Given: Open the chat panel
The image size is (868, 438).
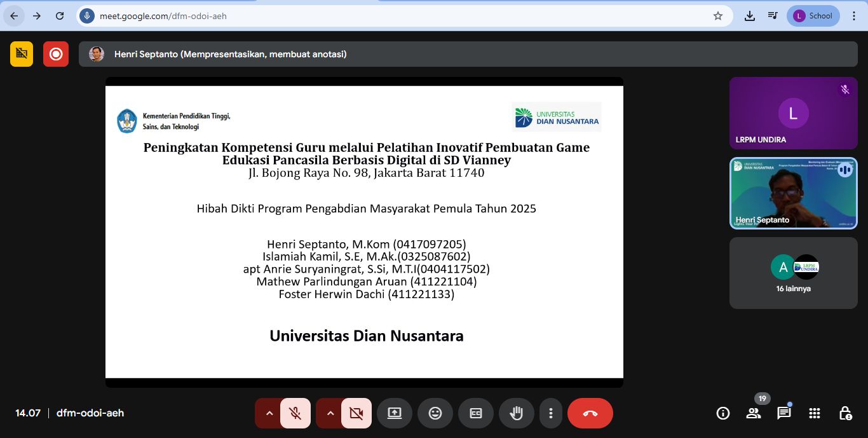Looking at the screenshot, I should pyautogui.click(x=784, y=413).
